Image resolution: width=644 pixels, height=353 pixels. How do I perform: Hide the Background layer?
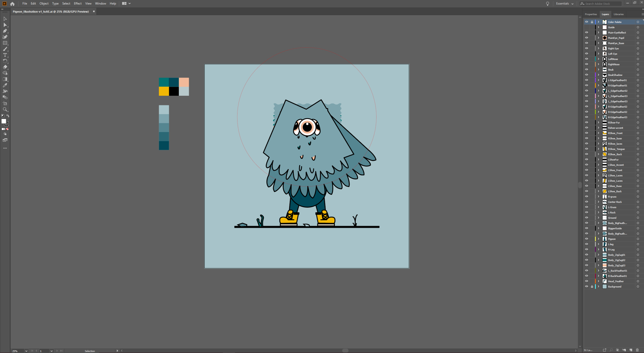pos(587,286)
